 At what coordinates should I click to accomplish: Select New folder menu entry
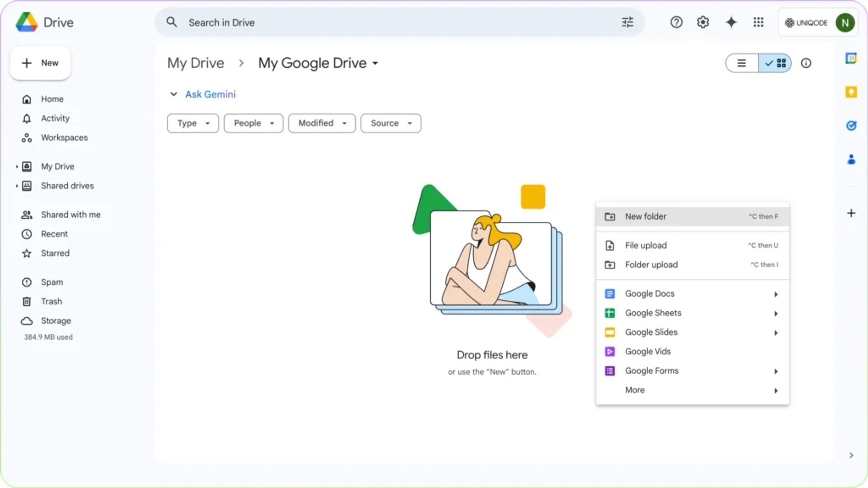point(693,216)
